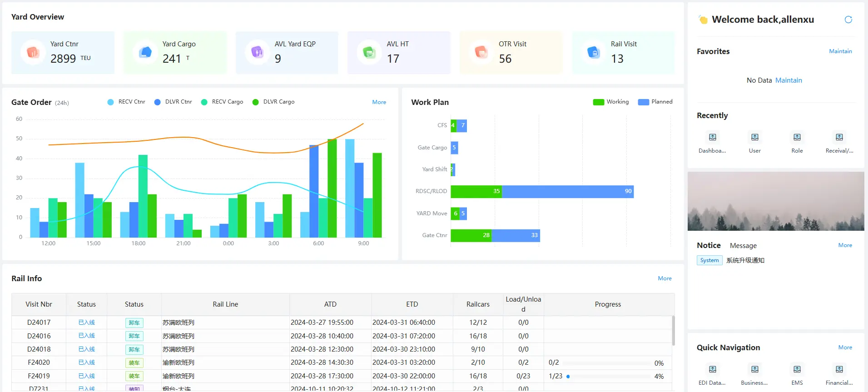Click the CFS Planned bar showing 7

tap(461, 125)
